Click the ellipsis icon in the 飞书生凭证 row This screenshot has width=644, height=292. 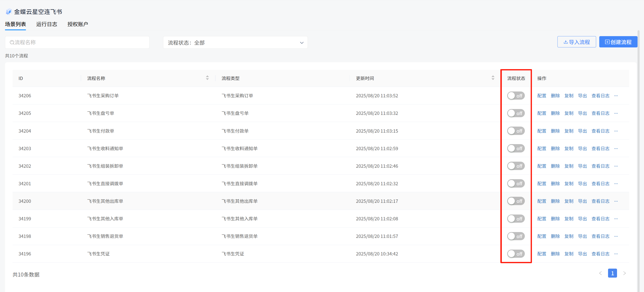pyautogui.click(x=616, y=254)
